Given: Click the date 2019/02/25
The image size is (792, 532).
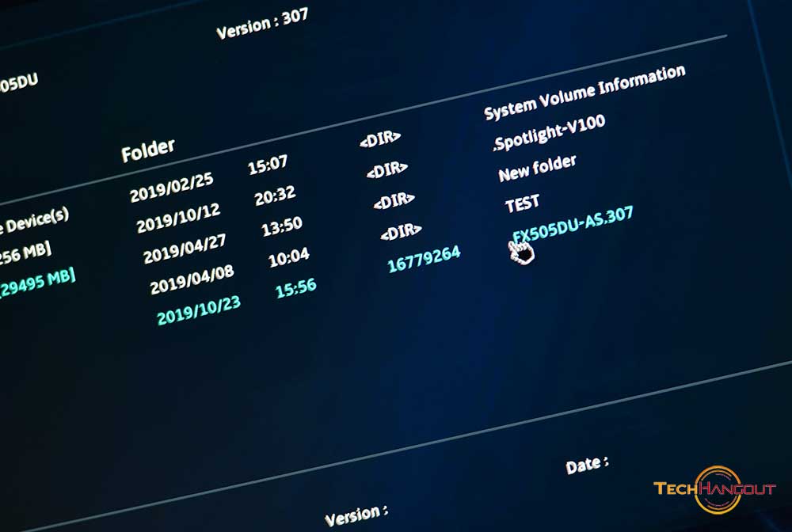Looking at the screenshot, I should point(172,188).
